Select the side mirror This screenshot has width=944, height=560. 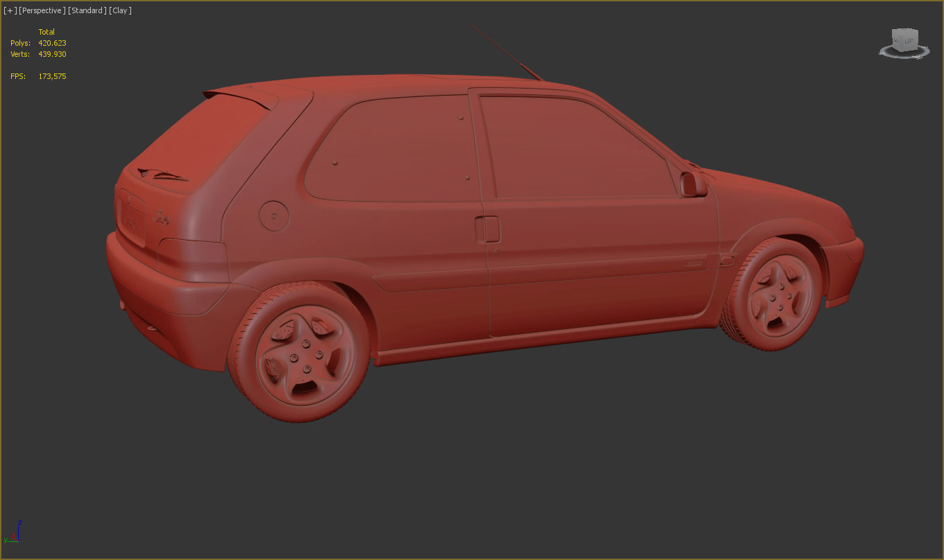coord(693,183)
